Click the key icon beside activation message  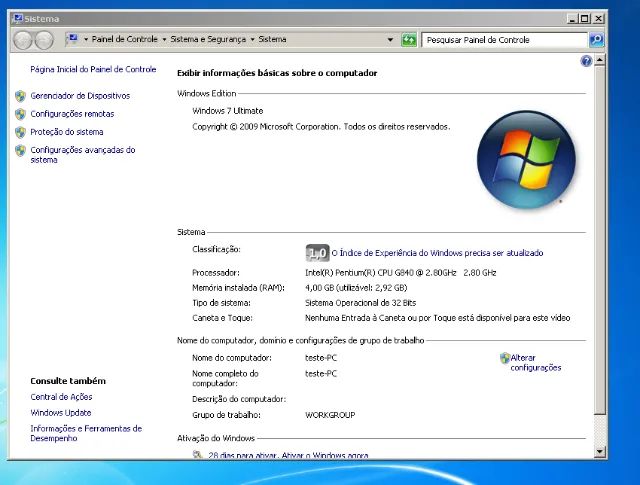click(198, 454)
